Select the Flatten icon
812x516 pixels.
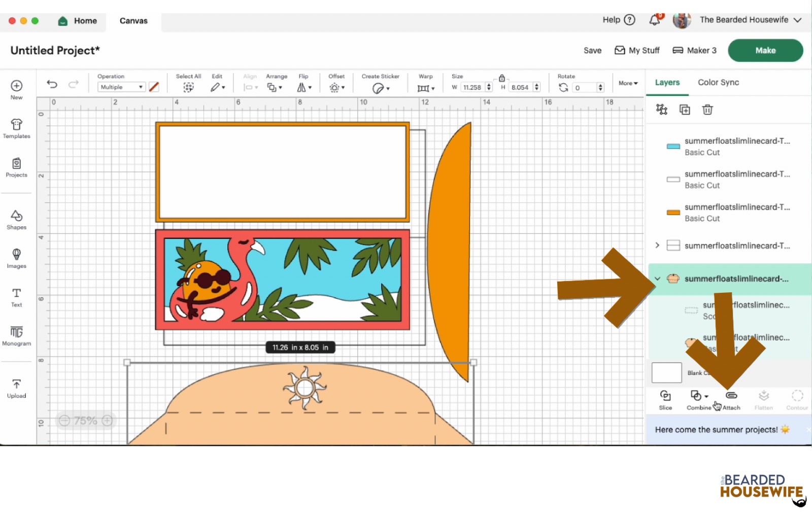point(763,399)
